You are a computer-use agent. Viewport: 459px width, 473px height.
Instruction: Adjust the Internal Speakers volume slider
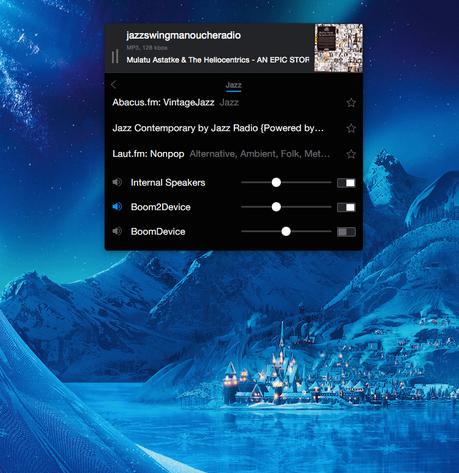pos(286,182)
